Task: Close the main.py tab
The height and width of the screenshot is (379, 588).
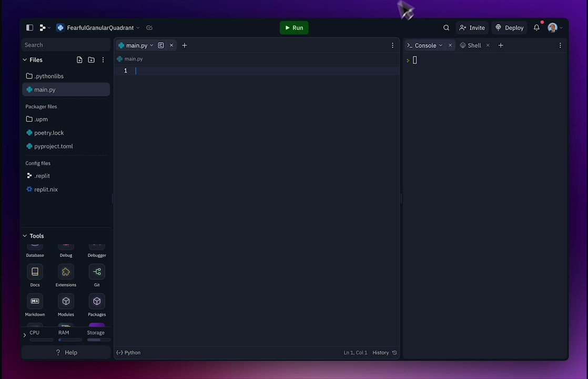Action: tap(171, 45)
